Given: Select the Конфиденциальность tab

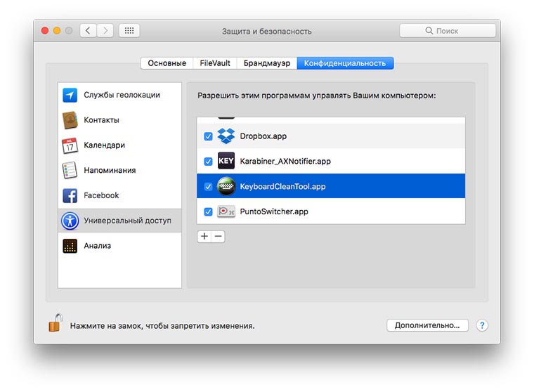Looking at the screenshot, I should pos(345,63).
